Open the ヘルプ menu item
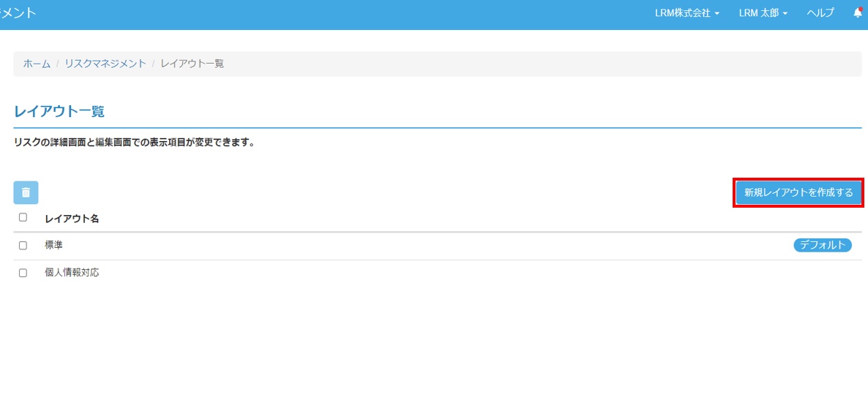Viewport: 868px width, 400px height. point(820,13)
